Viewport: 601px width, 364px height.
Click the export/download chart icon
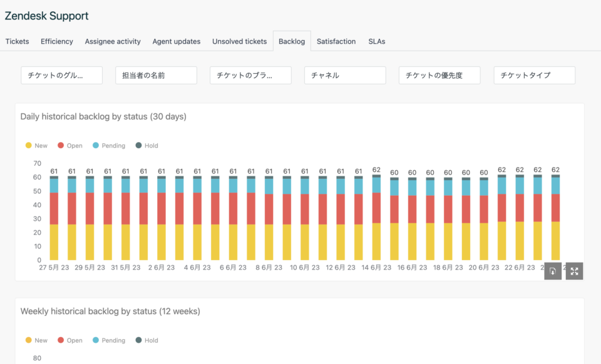[552, 271]
